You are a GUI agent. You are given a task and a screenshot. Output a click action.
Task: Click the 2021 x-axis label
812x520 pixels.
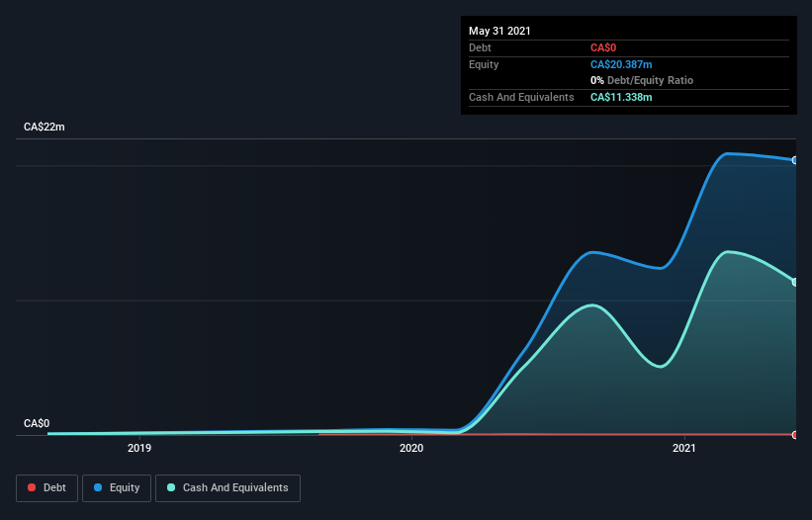pos(684,448)
